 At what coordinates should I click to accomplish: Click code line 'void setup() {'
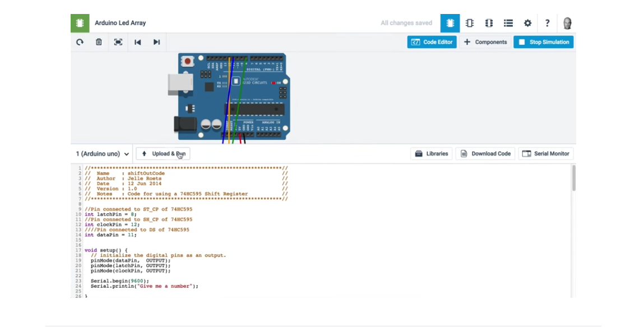coord(106,250)
